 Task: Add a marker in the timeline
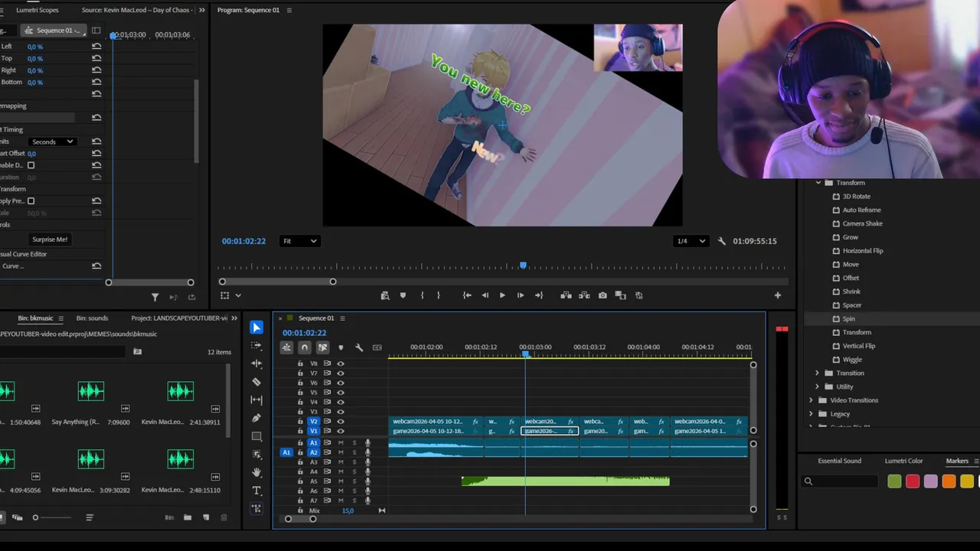[x=341, y=347]
